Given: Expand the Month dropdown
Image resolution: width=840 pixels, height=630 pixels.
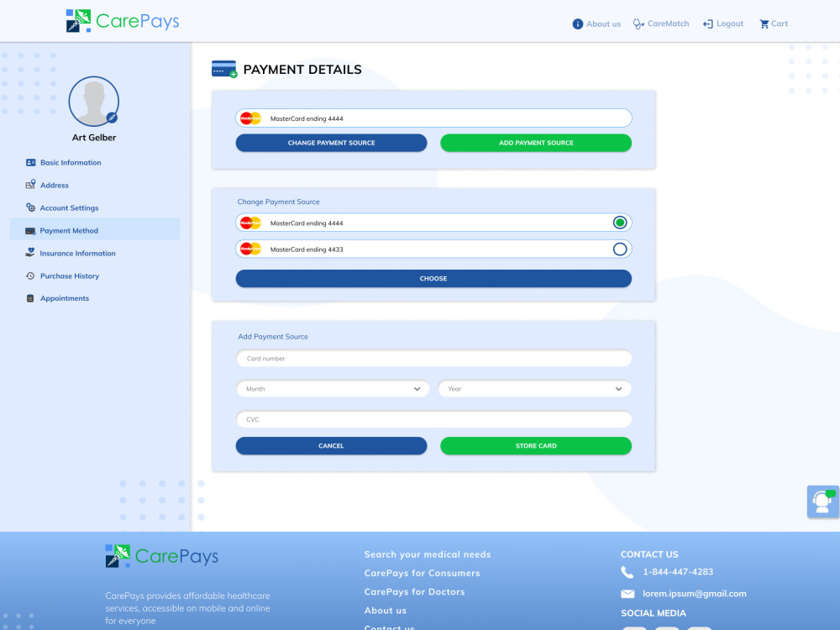Looking at the screenshot, I should point(333,389).
